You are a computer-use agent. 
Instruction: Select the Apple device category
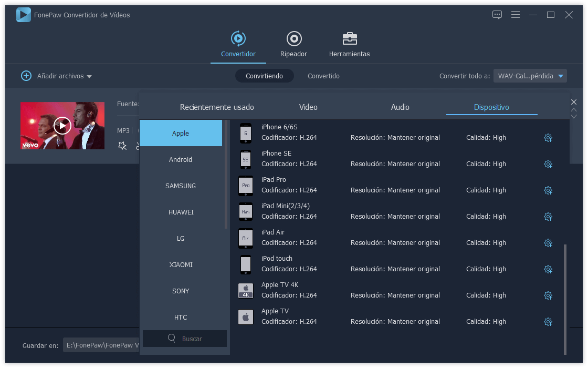[181, 134]
